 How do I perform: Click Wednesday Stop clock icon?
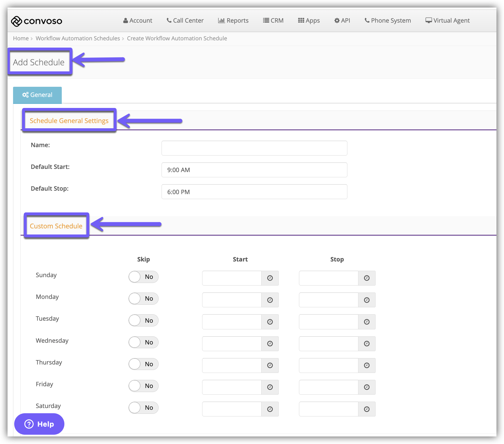click(x=367, y=344)
